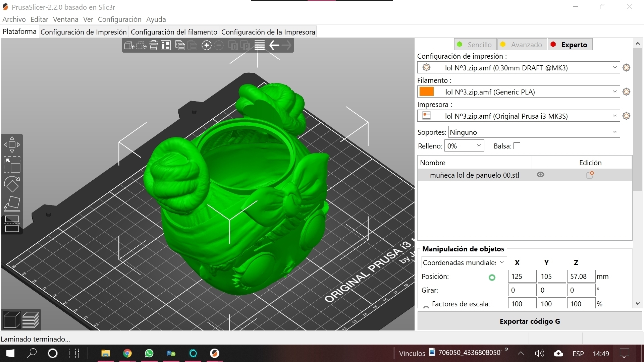644x362 pixels.
Task: Switch to sliced layers preview view
Action: coord(31,319)
